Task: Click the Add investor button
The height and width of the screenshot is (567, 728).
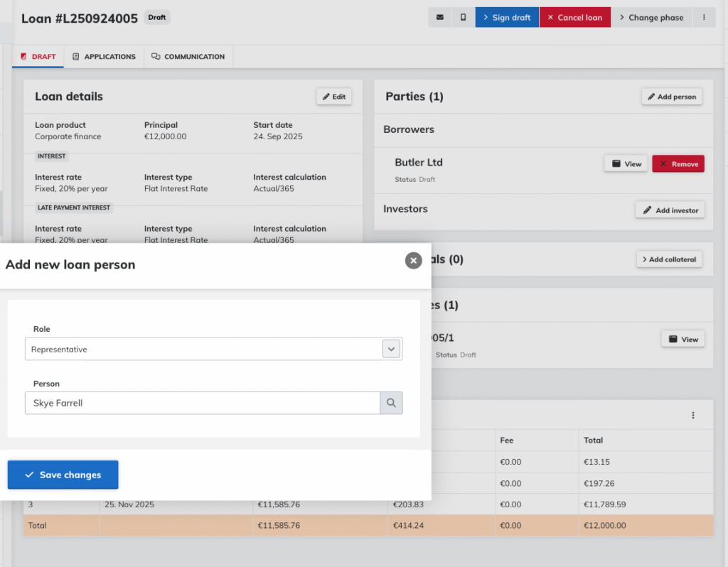Action: (670, 210)
